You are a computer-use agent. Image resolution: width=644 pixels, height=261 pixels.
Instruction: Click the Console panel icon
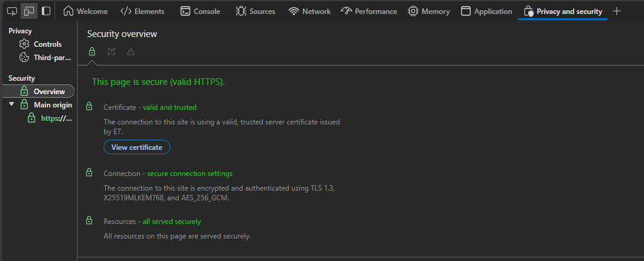click(185, 11)
